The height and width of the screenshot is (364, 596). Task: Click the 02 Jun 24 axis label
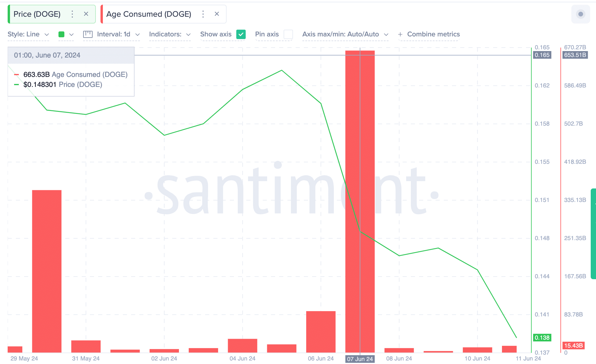[164, 359]
